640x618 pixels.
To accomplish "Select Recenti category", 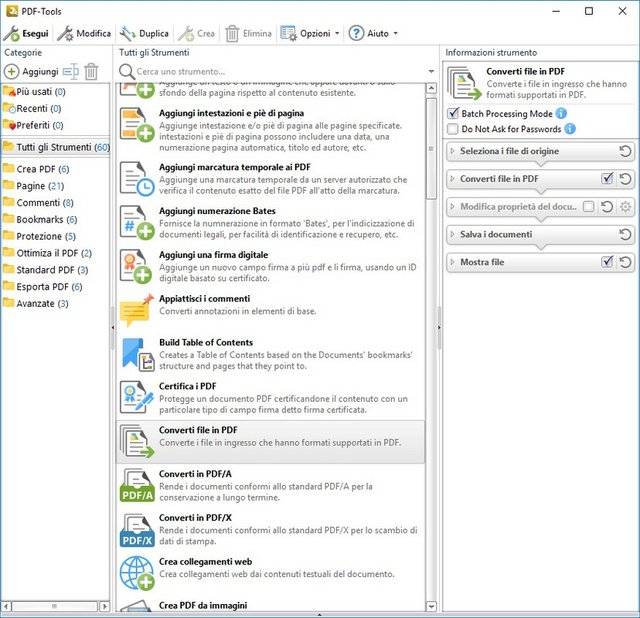I will click(32, 108).
